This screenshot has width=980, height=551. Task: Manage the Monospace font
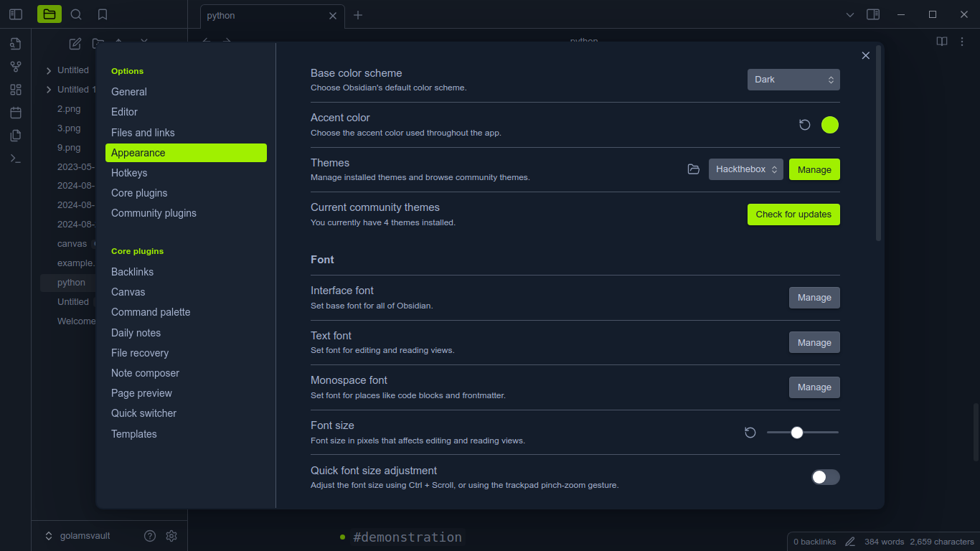click(x=814, y=387)
